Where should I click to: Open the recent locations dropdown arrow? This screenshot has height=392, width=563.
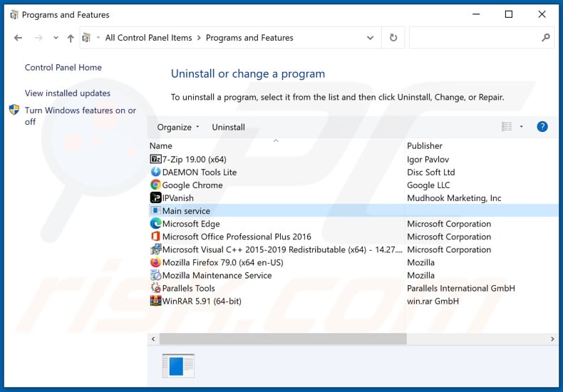56,38
